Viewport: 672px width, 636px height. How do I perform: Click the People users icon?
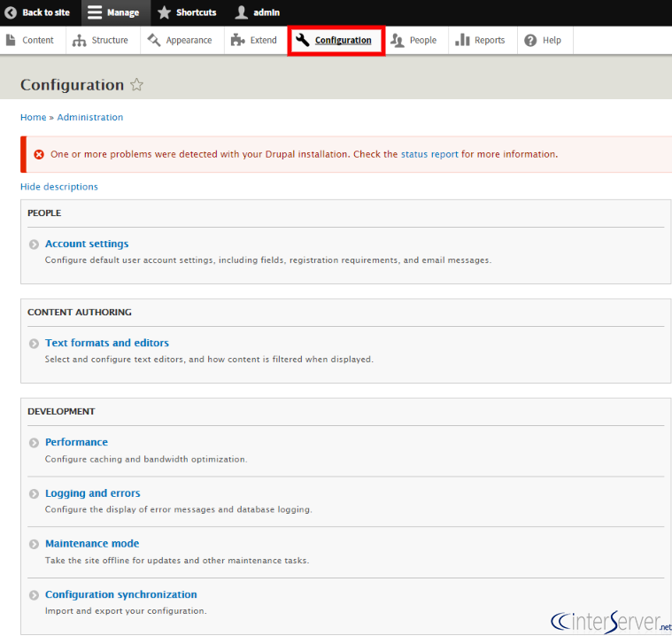tap(398, 41)
